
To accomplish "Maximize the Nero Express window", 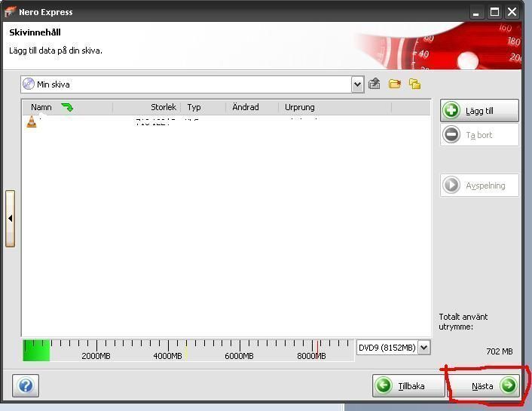I will click(494, 12).
